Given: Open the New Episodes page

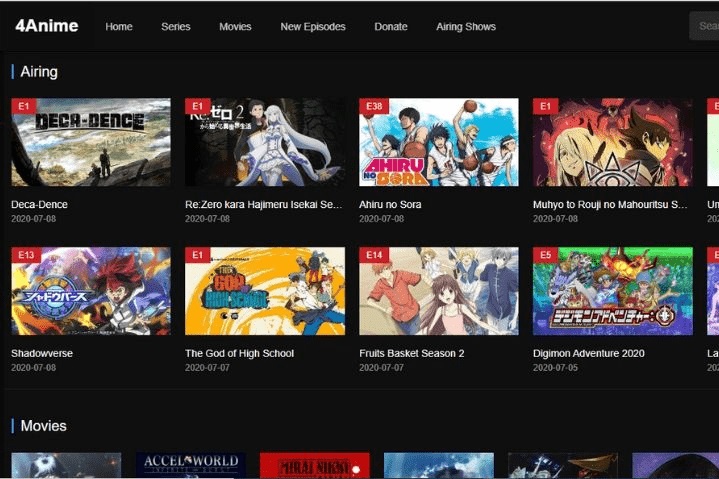Looking at the screenshot, I should pyautogui.click(x=313, y=27).
